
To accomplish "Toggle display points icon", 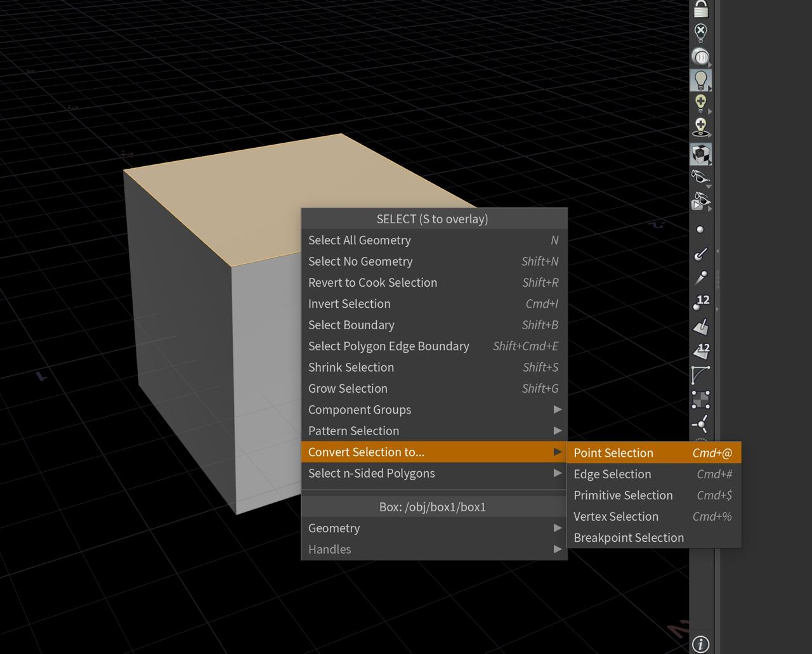I will [700, 230].
